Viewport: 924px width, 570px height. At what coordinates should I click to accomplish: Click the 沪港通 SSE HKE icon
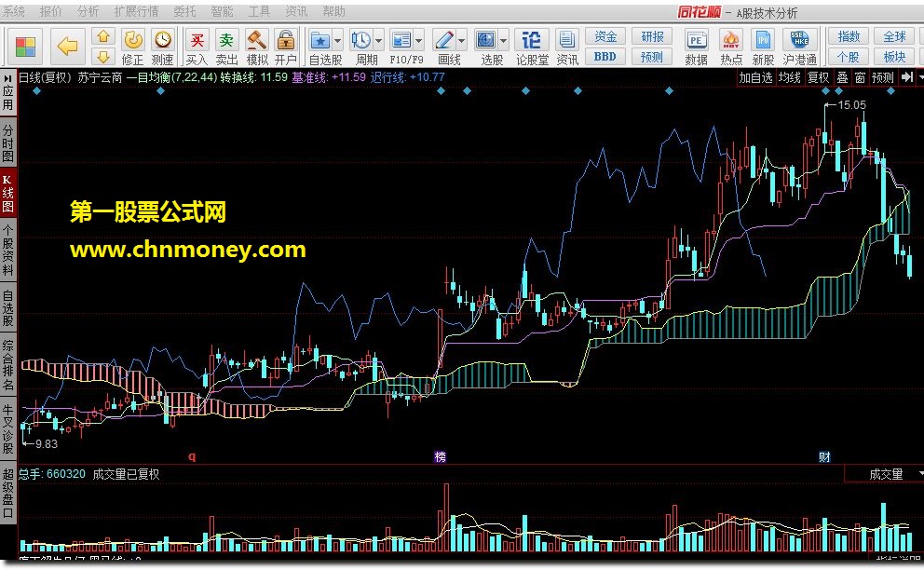[x=800, y=40]
